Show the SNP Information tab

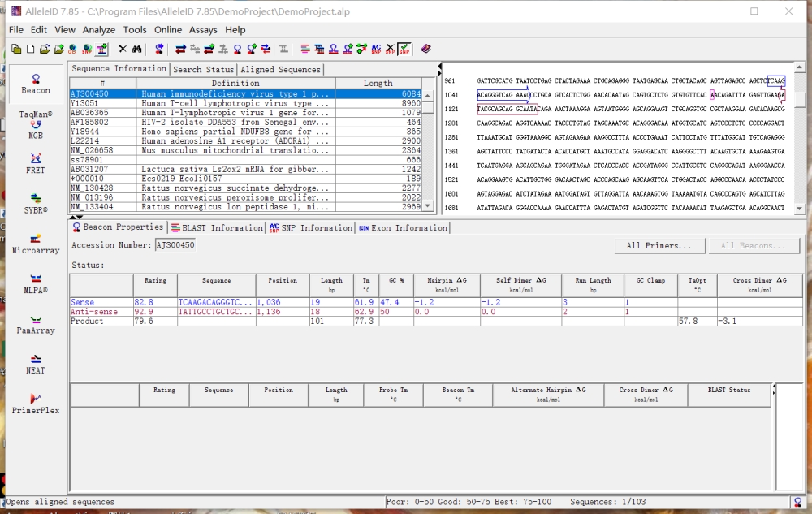(x=311, y=227)
